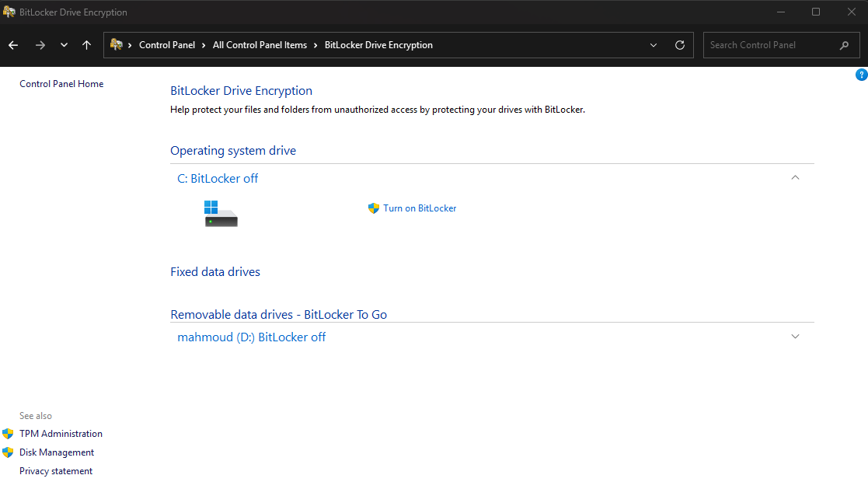Click the search magnifier icon
868x489 pixels.
click(x=844, y=45)
